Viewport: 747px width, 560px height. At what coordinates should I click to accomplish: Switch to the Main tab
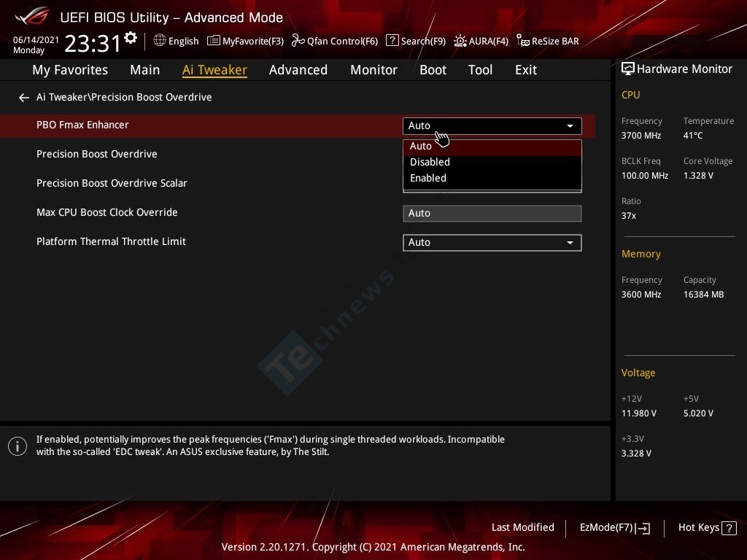point(145,70)
